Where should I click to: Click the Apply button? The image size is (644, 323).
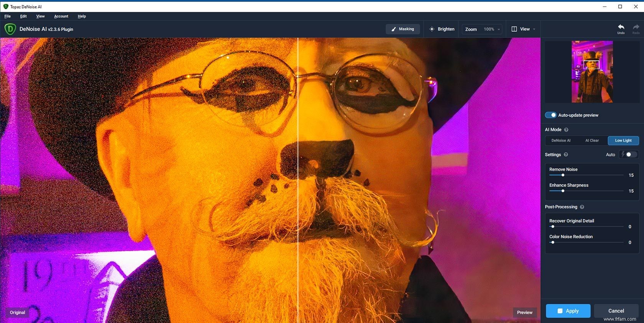tap(568, 311)
